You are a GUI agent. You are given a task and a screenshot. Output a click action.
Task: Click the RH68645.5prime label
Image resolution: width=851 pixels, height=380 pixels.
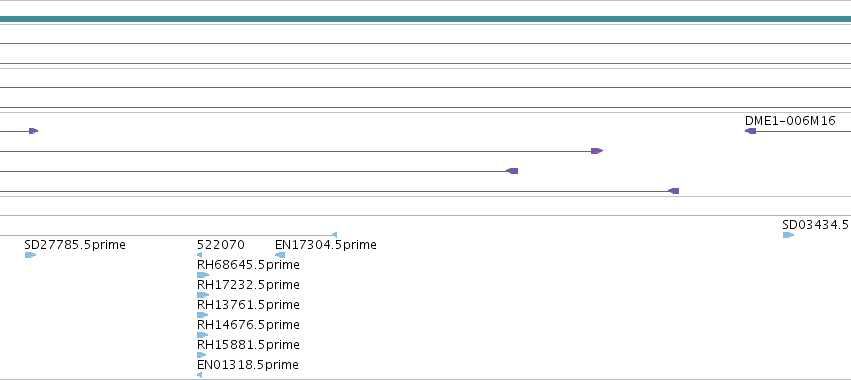248,265
